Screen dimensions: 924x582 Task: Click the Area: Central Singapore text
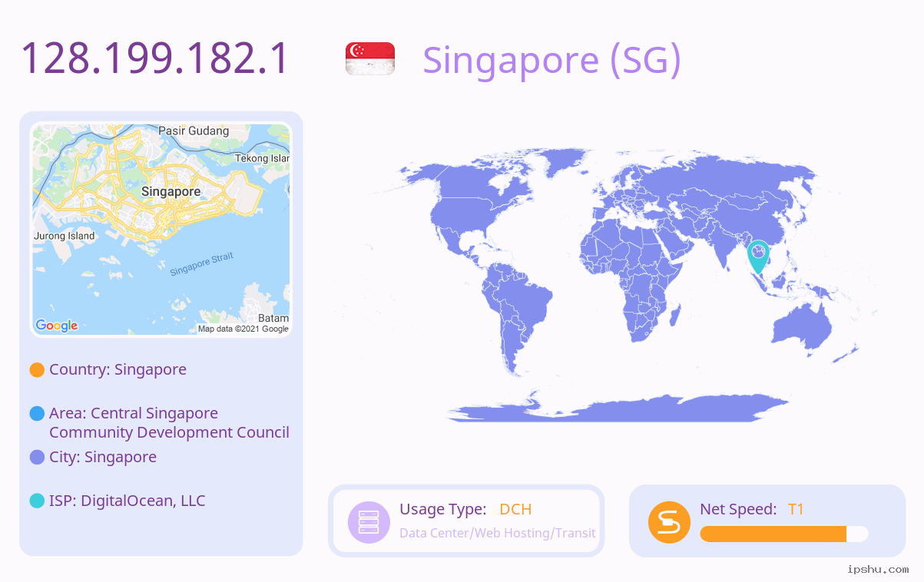point(134,413)
